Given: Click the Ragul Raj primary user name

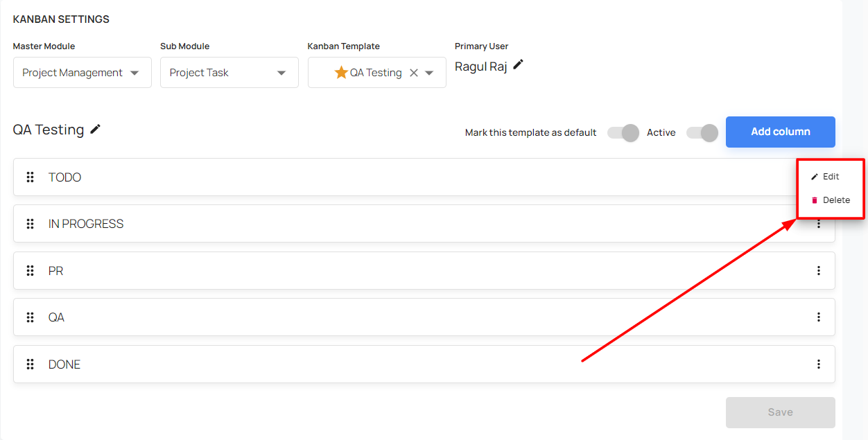Looking at the screenshot, I should (x=480, y=67).
